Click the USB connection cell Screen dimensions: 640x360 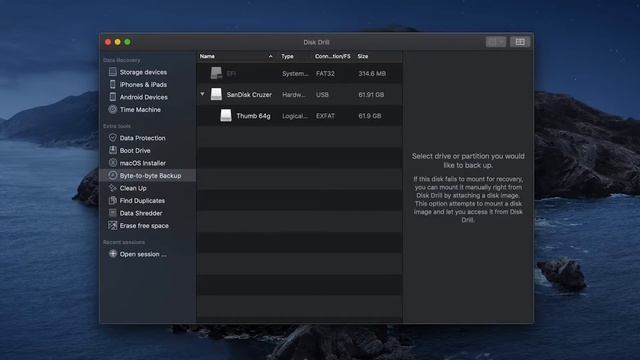tap(322, 95)
